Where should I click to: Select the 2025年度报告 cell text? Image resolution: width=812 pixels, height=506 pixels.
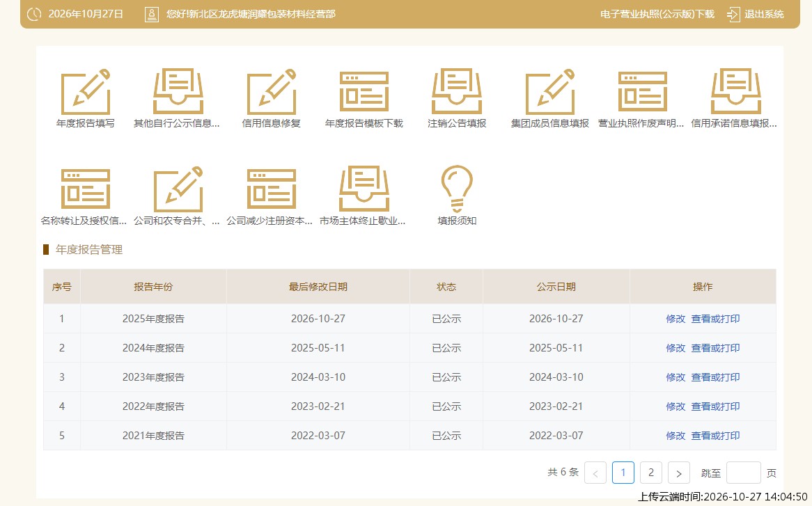pos(153,319)
